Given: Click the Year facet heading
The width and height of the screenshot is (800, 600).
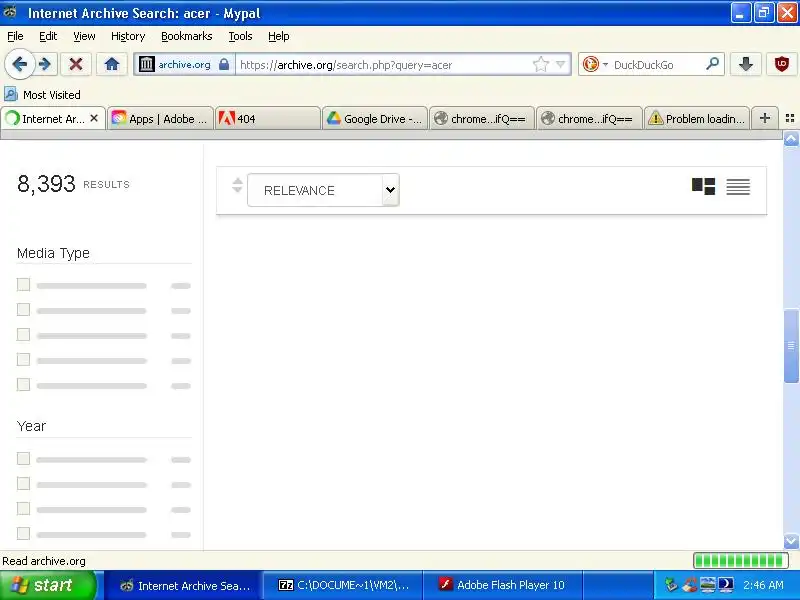Looking at the screenshot, I should (31, 426).
